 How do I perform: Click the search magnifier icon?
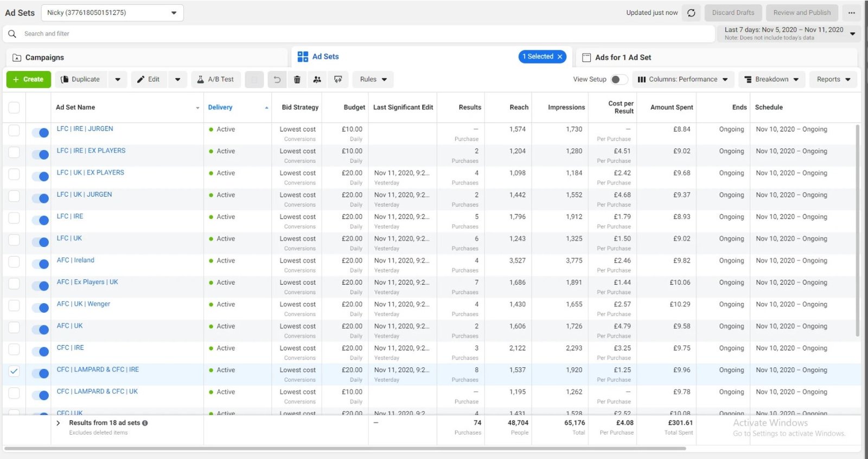click(12, 34)
